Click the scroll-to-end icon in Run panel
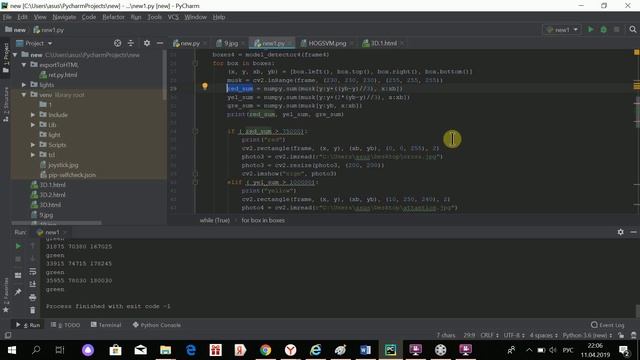This screenshot has height=360, width=640. click(x=33, y=284)
